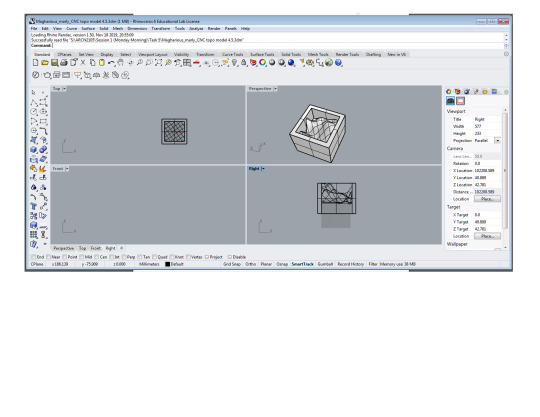Click the color wheel layers icon
The image size is (540, 417).
pos(263,63)
